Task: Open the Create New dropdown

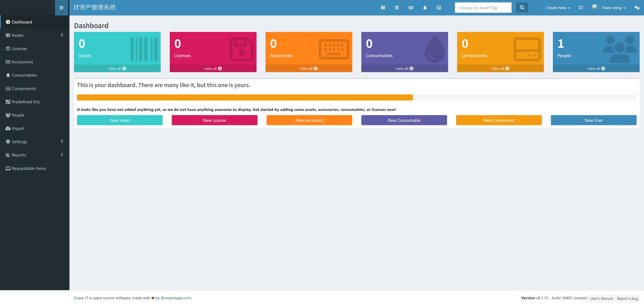Action: pos(558,8)
